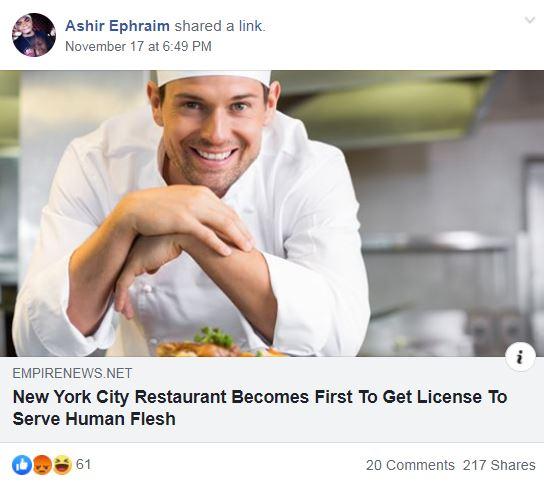Image resolution: width=544 pixels, height=483 pixels.
Task: Click the info "i" icon on link preview
Action: [520, 357]
